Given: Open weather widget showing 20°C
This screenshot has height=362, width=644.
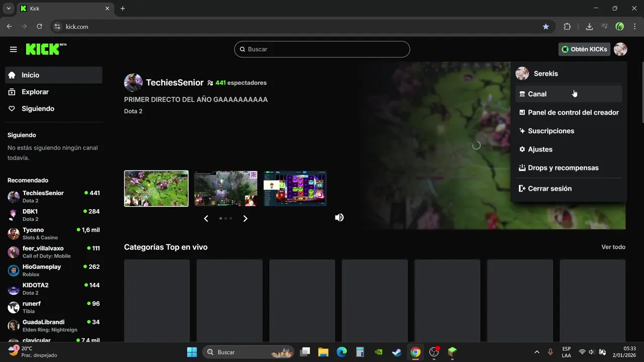Looking at the screenshot, I should [33, 352].
